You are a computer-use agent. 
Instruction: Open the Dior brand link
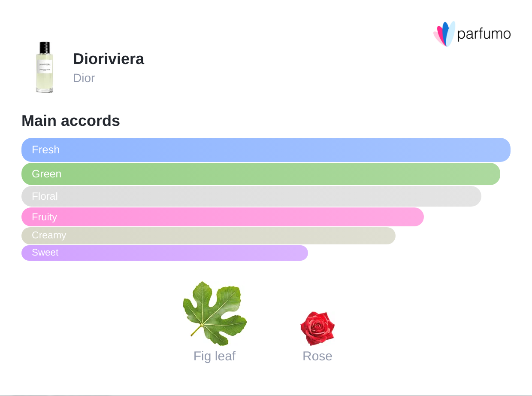pyautogui.click(x=84, y=78)
